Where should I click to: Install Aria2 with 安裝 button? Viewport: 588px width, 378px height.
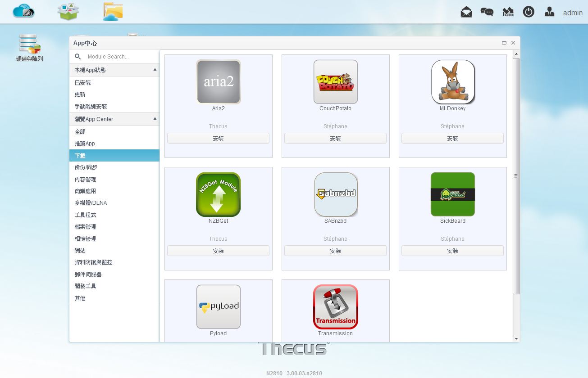pyautogui.click(x=219, y=139)
